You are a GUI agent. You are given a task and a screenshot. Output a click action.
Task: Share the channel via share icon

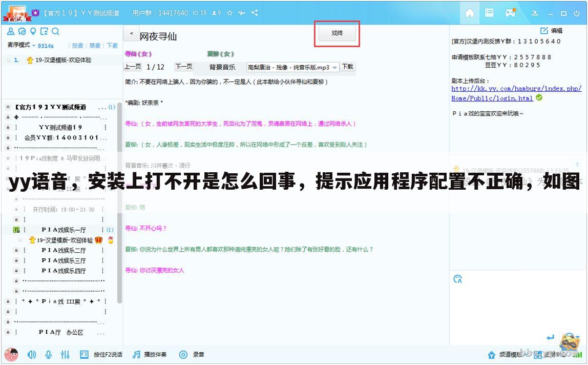point(255,13)
